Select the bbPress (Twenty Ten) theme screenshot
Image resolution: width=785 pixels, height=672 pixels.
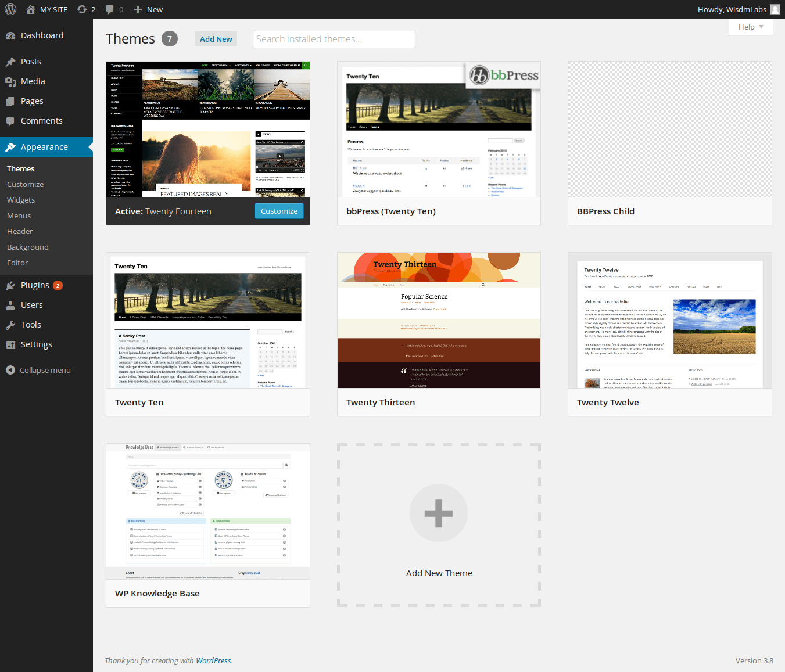click(439, 130)
